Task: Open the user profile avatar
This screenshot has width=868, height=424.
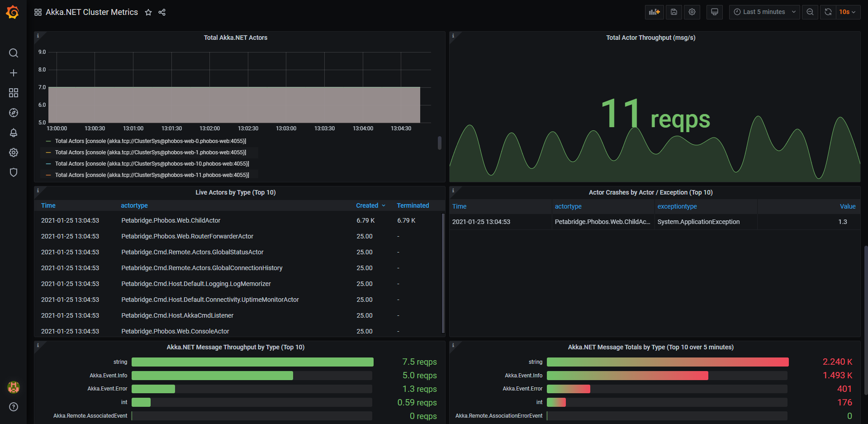Action: pos(14,387)
